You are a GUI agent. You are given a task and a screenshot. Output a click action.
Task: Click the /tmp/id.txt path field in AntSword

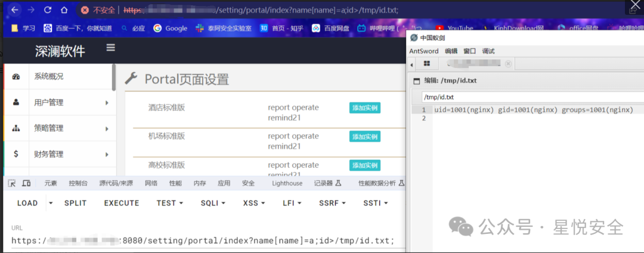tap(532, 97)
